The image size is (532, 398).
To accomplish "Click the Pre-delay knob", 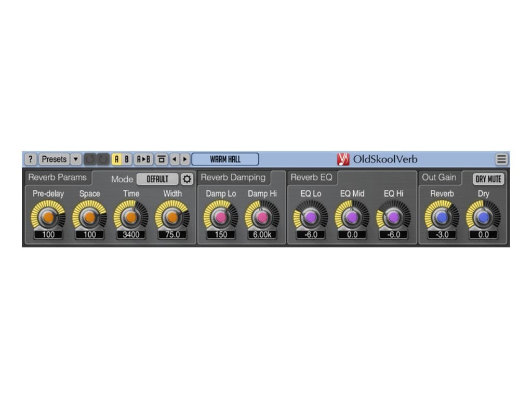I will (48, 217).
